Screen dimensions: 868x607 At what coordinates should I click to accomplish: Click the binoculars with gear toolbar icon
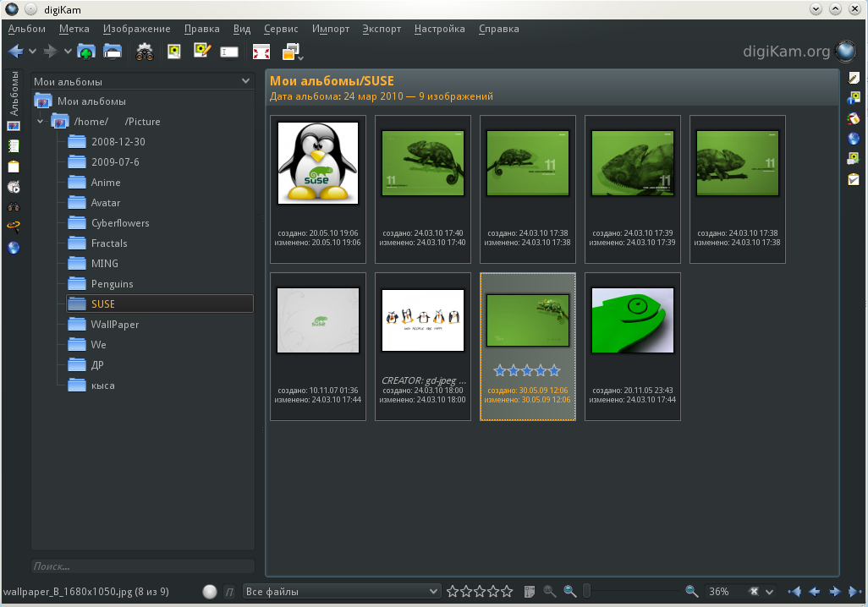point(145,52)
